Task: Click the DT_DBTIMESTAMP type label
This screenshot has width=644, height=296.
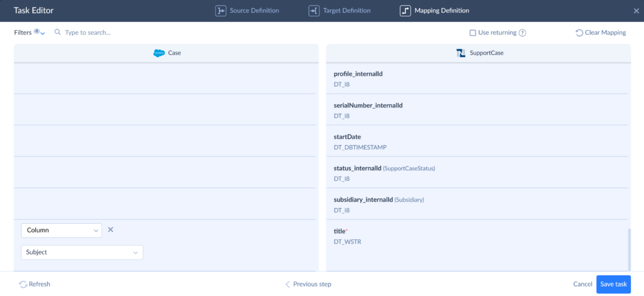Action: [x=360, y=147]
